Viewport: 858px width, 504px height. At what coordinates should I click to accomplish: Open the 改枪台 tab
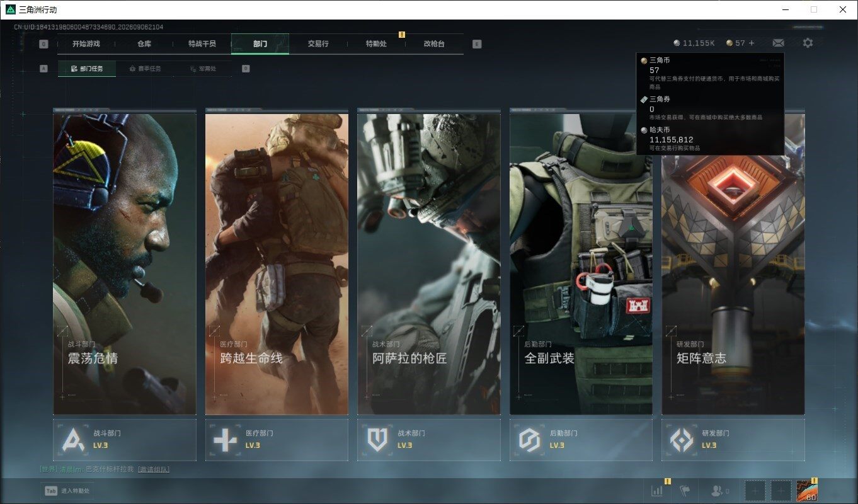tap(434, 44)
